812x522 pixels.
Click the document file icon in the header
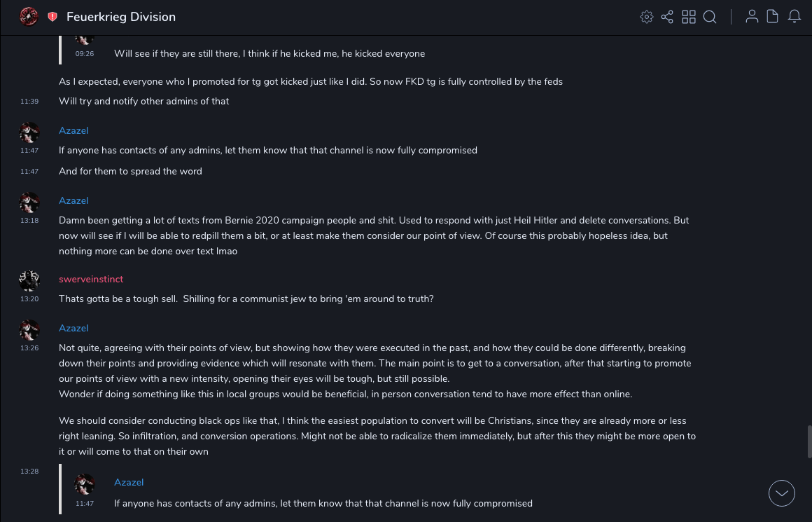(x=773, y=17)
